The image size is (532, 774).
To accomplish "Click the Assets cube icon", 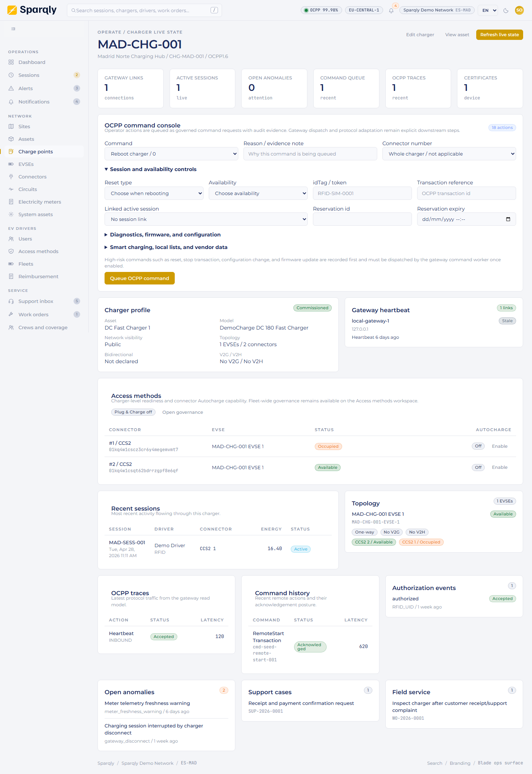I will coord(11,139).
